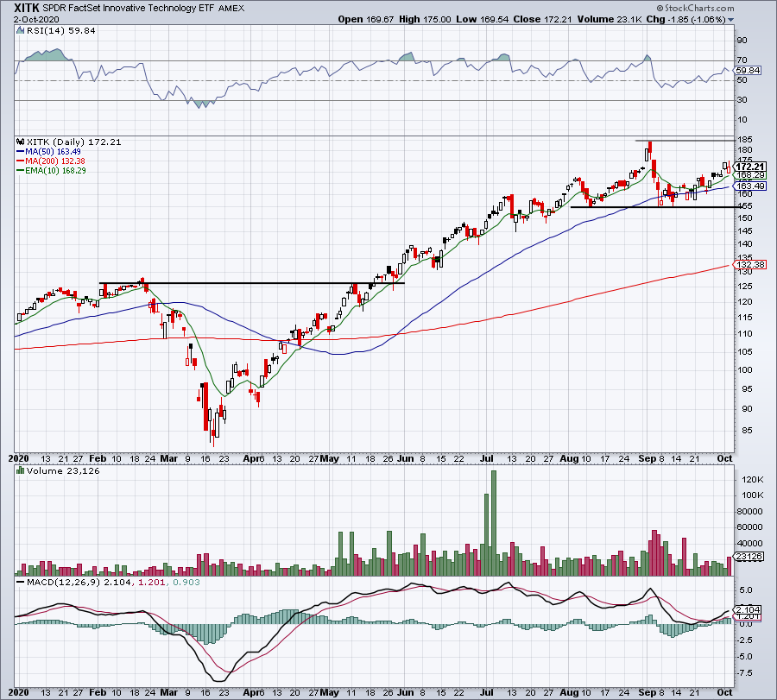Image resolution: width=777 pixels, height=700 pixels.
Task: Click the 185 label on price axis
Action: click(x=746, y=140)
